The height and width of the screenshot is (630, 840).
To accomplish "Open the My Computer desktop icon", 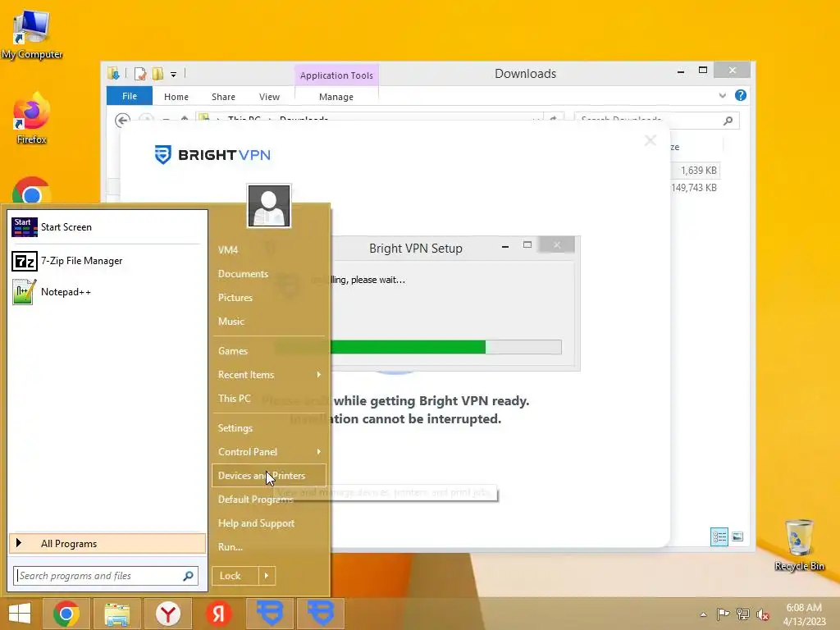I will [x=32, y=34].
